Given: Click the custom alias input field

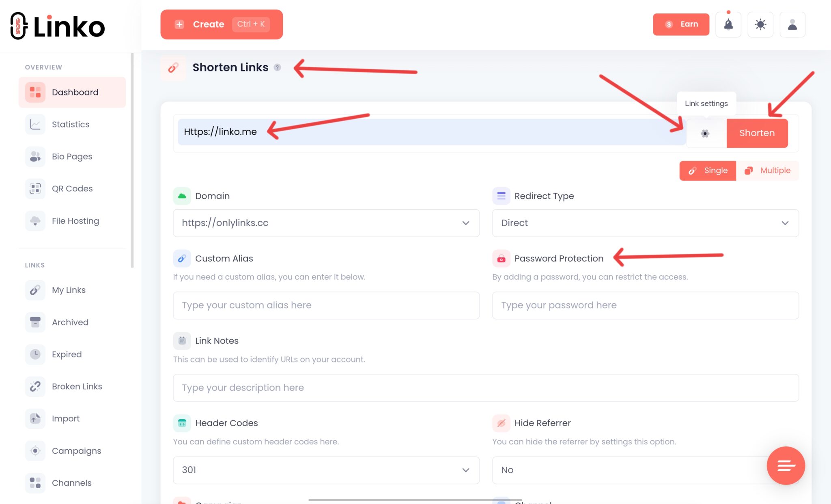Looking at the screenshot, I should tap(326, 305).
